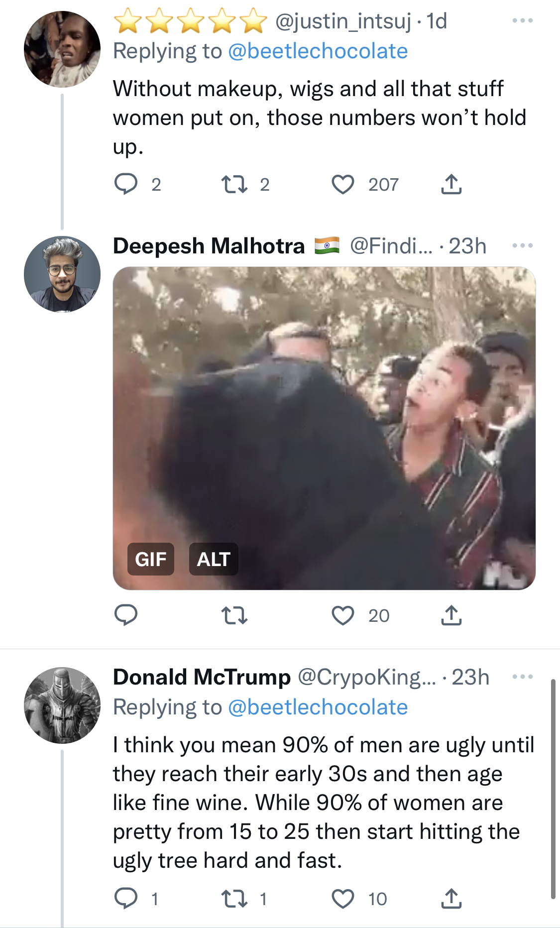This screenshot has width=560, height=928.
Task: Reply to Donald McTrump's tweet
Action: 126,899
